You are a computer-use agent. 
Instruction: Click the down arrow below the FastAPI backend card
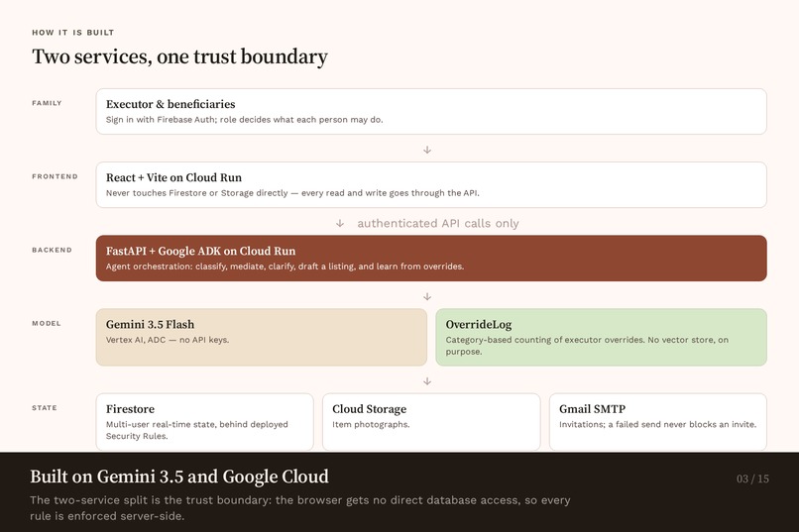click(x=427, y=296)
